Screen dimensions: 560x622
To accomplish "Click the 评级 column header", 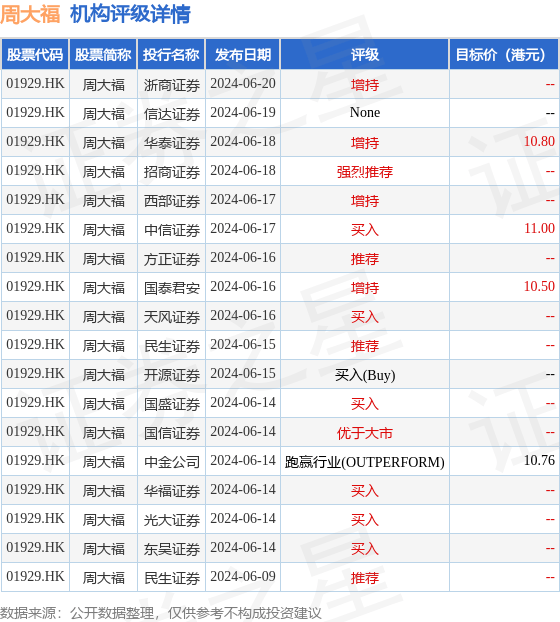I will pyautogui.click(x=364, y=54).
